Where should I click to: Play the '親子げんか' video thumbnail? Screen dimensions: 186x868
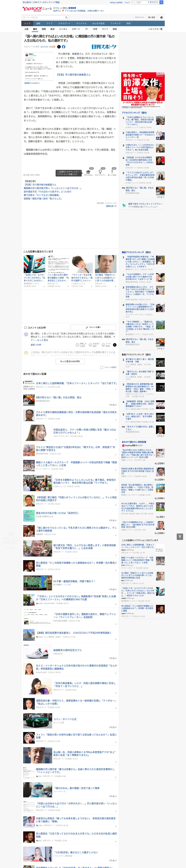160,375
